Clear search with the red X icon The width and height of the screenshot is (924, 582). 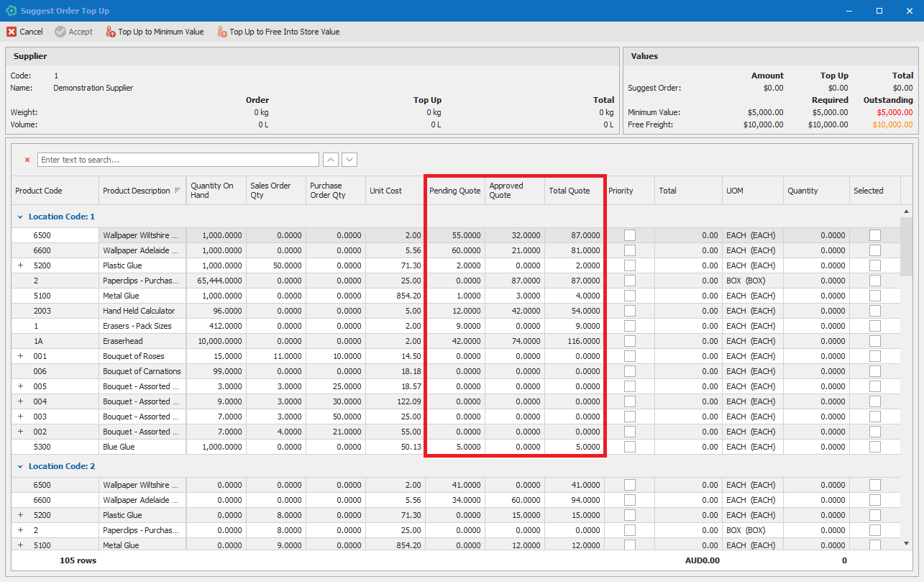point(27,160)
